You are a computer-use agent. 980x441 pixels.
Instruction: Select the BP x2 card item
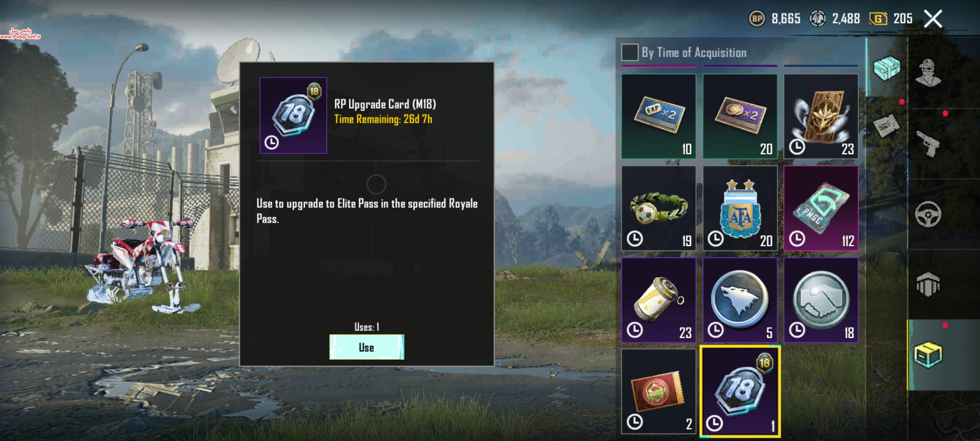coord(739,116)
